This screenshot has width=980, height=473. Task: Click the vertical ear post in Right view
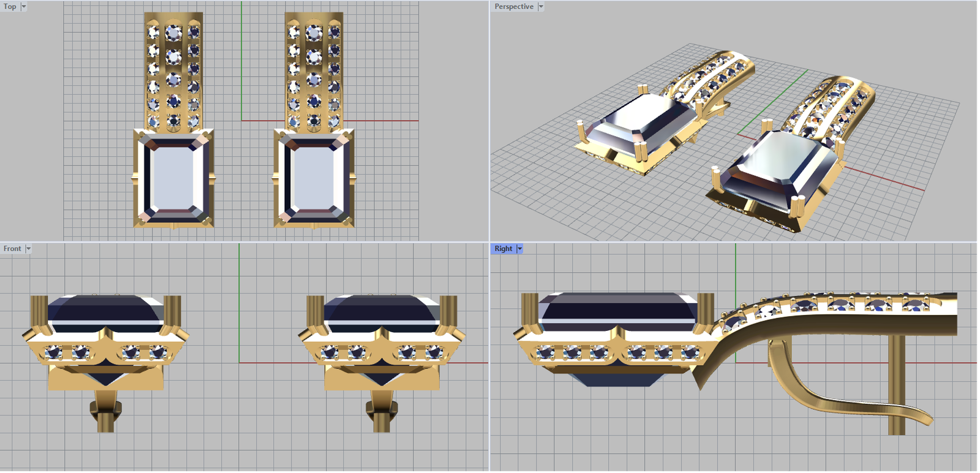(896, 392)
